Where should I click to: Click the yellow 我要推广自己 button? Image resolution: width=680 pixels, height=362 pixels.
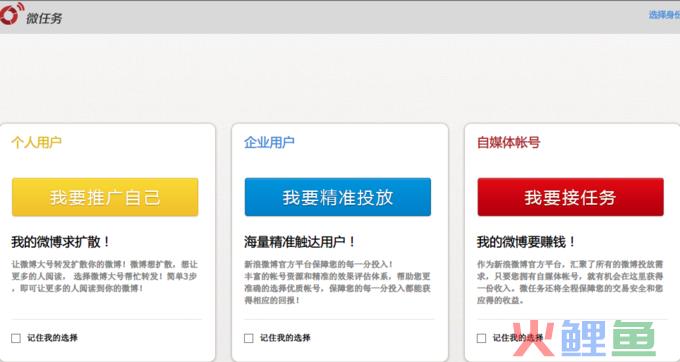pos(105,197)
